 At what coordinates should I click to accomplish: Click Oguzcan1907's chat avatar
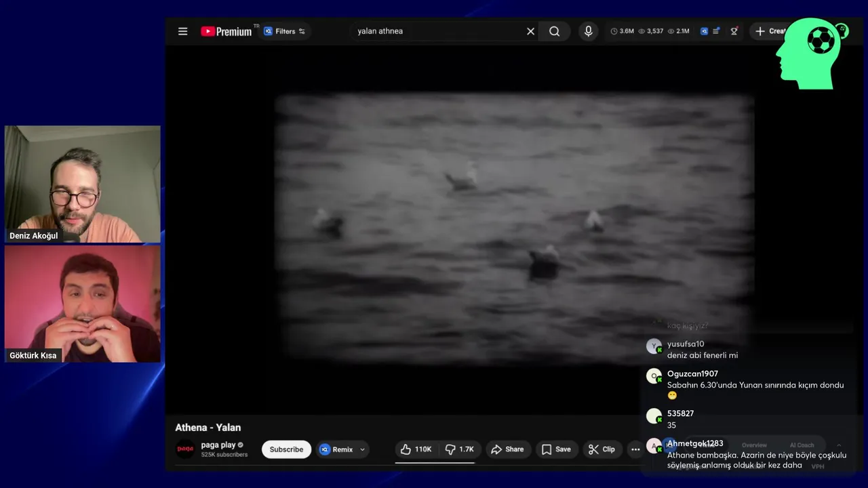pyautogui.click(x=654, y=375)
